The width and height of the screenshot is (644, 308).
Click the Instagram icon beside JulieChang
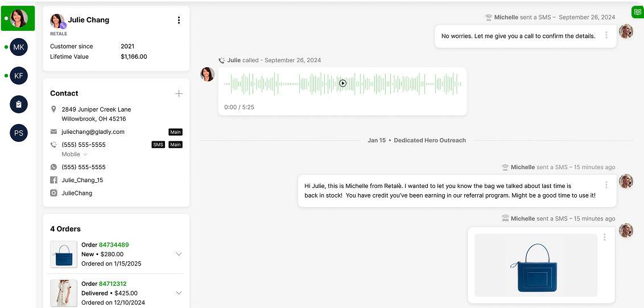(53, 193)
